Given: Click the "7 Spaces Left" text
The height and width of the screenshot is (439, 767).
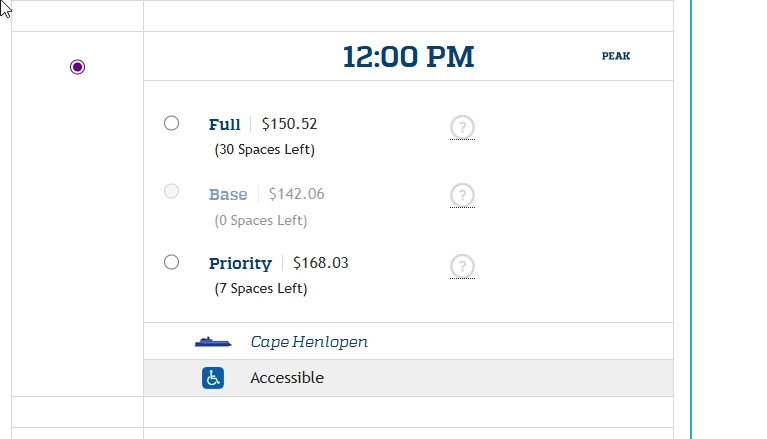Looking at the screenshot, I should pyautogui.click(x=261, y=289).
